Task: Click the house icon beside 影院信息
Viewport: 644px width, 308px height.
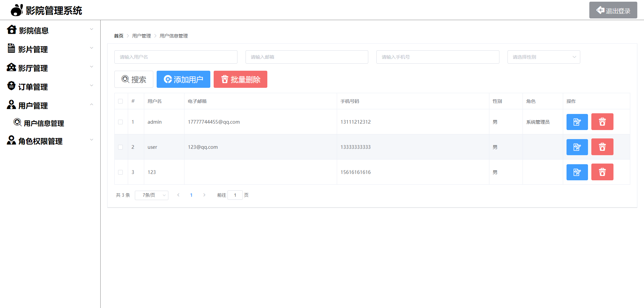Action: pyautogui.click(x=12, y=30)
